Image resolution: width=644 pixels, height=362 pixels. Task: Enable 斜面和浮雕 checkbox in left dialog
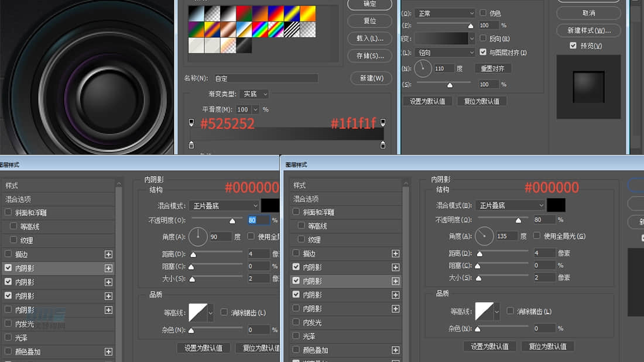[8, 212]
